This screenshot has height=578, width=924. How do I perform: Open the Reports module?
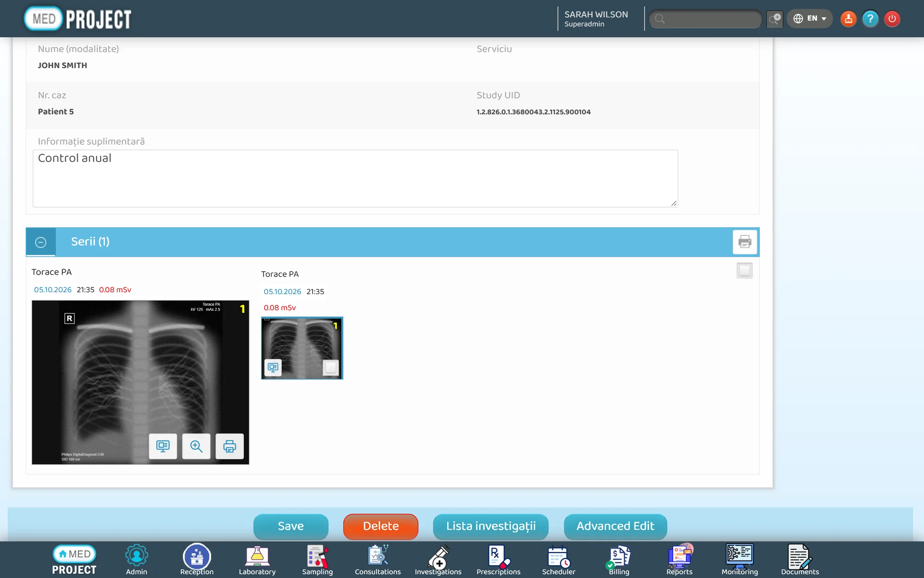679,560
